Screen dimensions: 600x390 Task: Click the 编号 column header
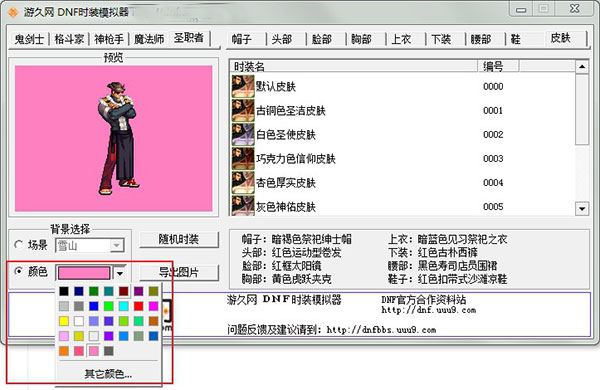tap(498, 67)
